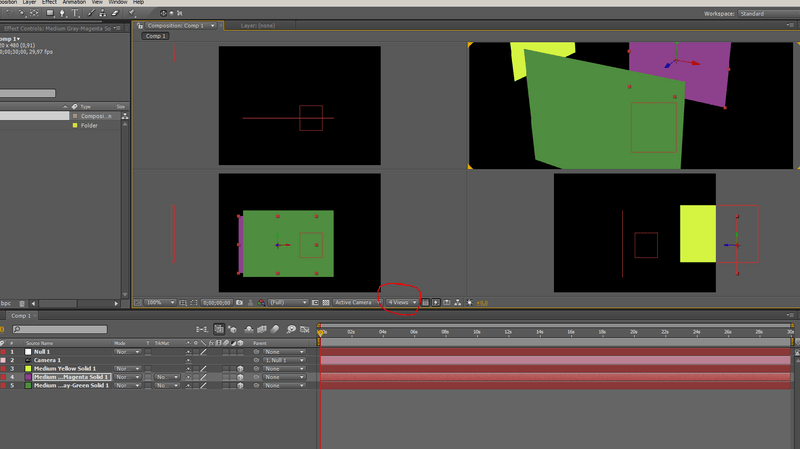Toggle the Fast Previews pixel aspect button
800x449 pixels.
coord(436,302)
